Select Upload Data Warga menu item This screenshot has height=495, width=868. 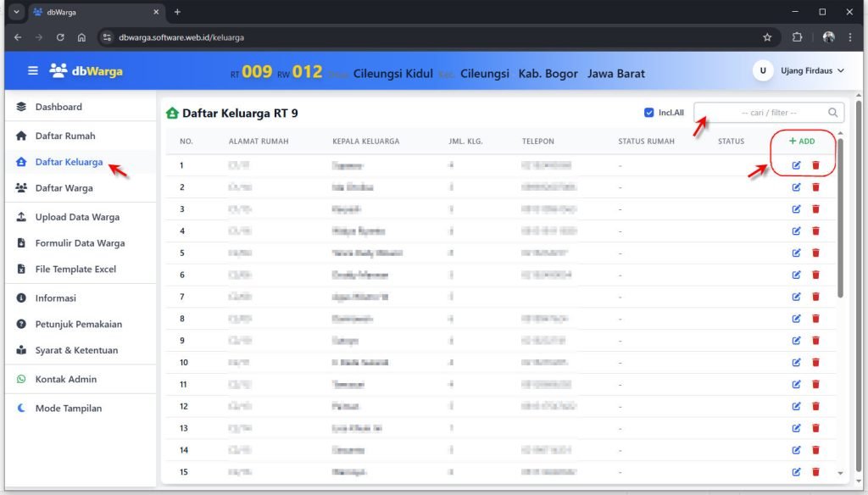pyautogui.click(x=77, y=218)
